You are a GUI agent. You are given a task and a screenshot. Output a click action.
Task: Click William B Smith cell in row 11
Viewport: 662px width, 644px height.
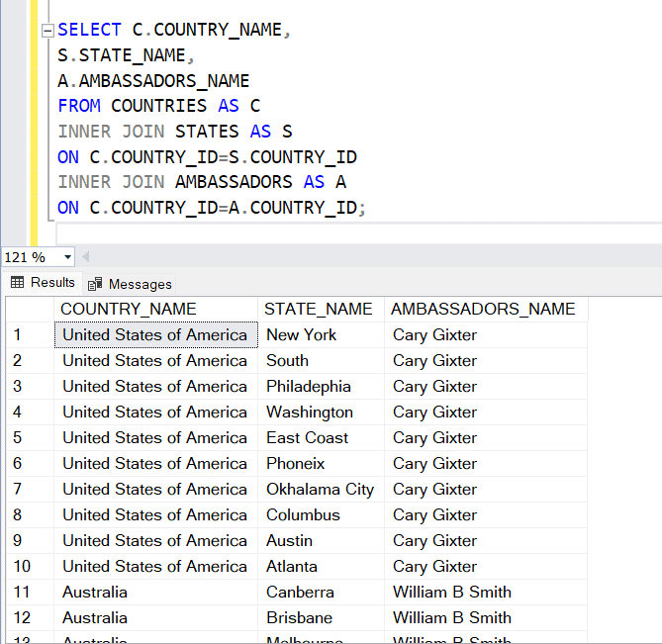486,593
